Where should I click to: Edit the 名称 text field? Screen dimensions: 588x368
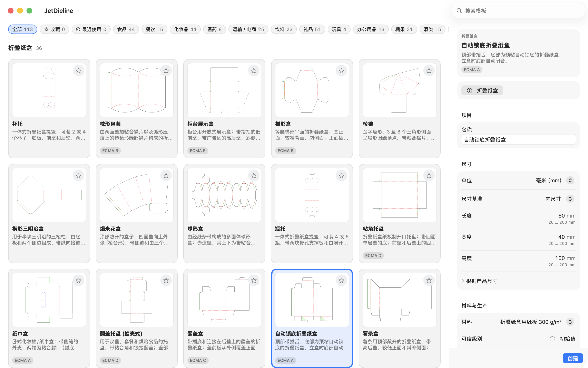point(518,139)
